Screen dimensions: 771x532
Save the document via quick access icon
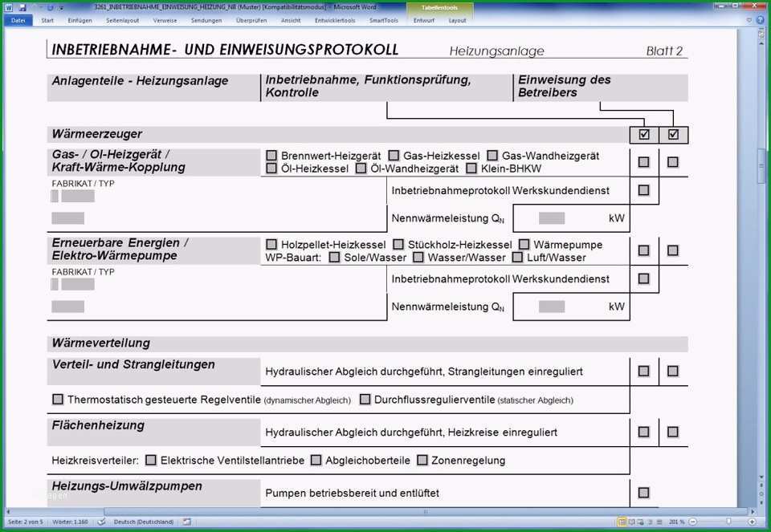click(x=22, y=7)
